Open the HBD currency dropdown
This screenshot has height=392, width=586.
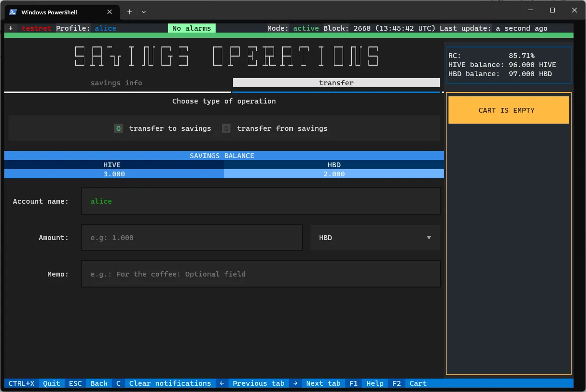[375, 238]
